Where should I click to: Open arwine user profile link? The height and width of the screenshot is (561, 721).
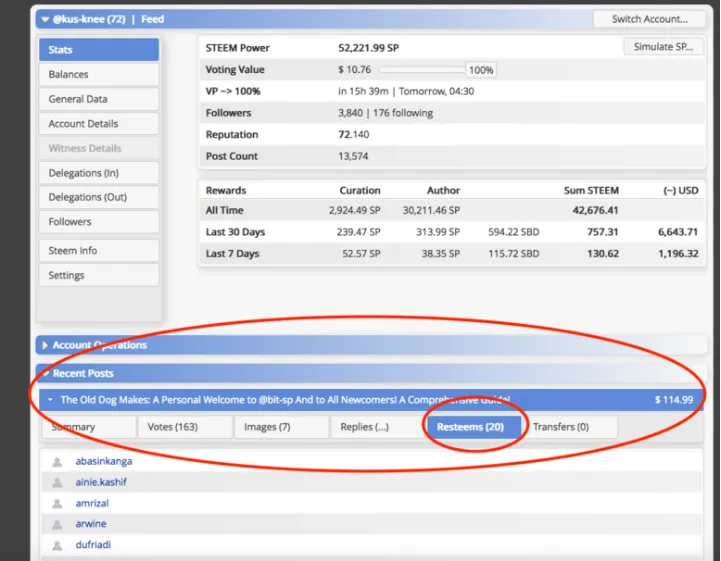click(91, 524)
